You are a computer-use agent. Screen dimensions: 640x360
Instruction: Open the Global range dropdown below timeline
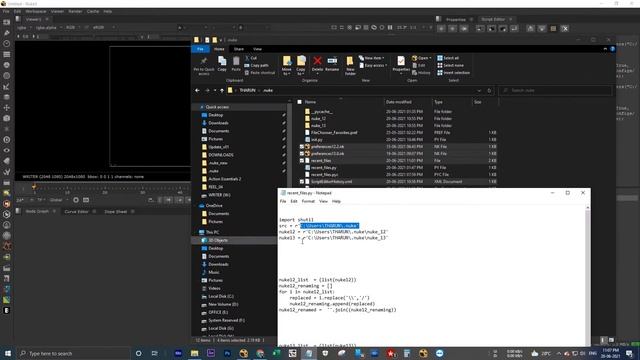(59, 200)
